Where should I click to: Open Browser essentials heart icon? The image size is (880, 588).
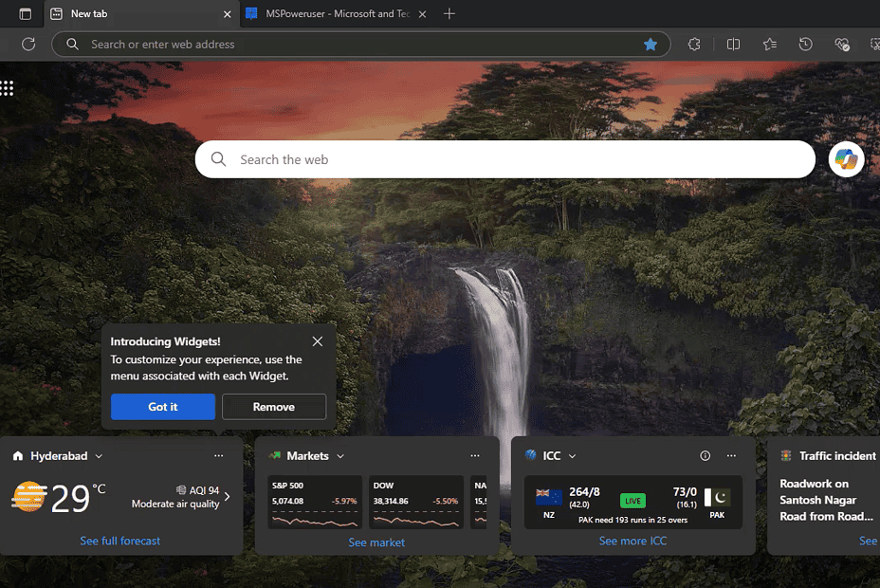pos(842,44)
